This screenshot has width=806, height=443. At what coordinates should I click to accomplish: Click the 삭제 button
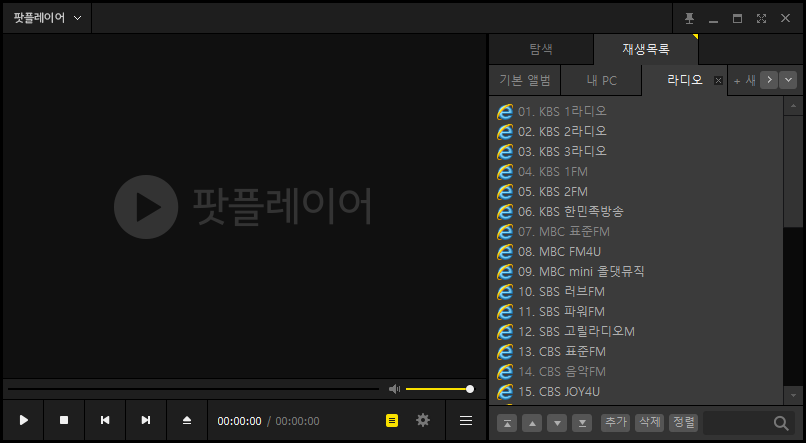pyautogui.click(x=650, y=423)
